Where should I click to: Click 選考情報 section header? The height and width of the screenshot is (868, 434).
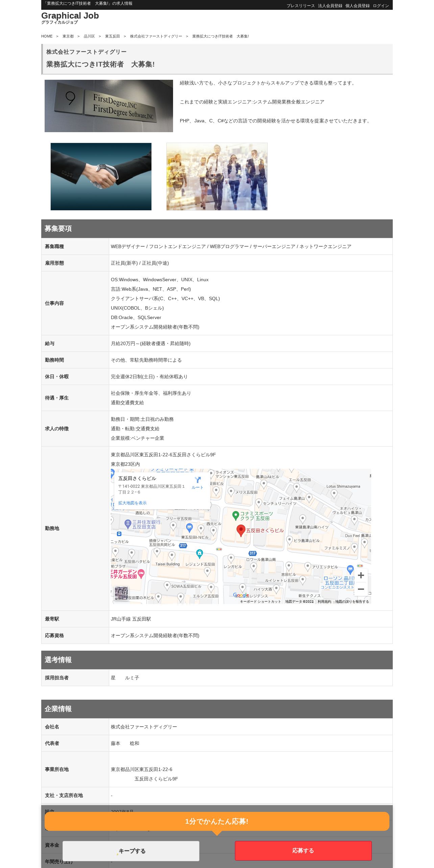coord(217,660)
